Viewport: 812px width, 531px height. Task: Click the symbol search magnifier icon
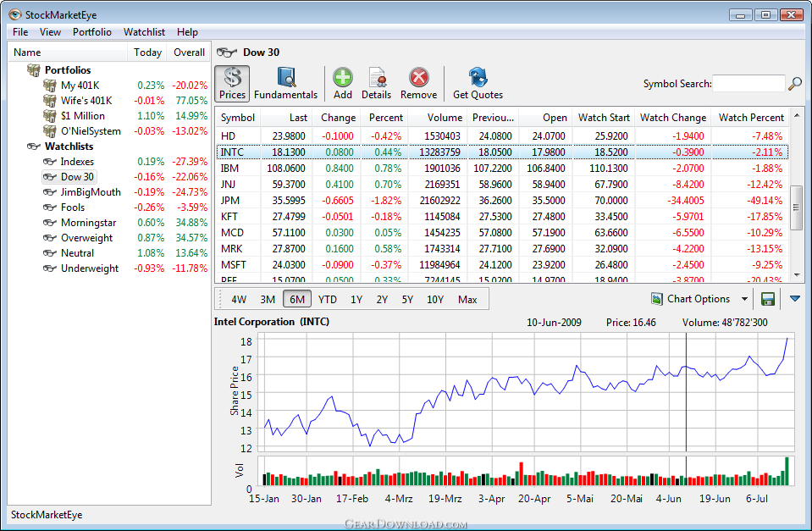point(795,83)
